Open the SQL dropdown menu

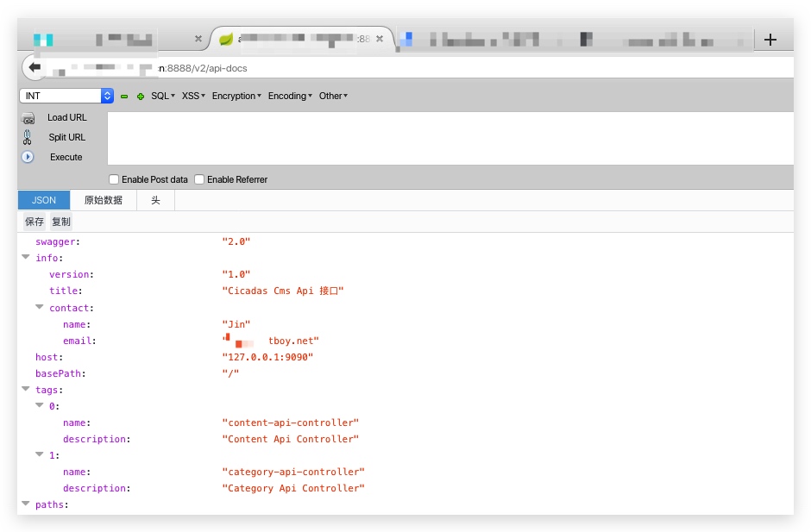pyautogui.click(x=163, y=96)
